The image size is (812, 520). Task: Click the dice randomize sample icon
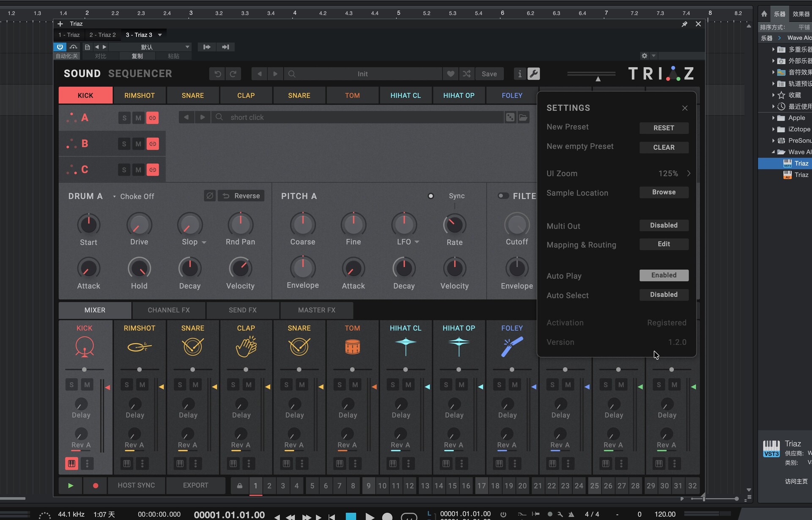510,117
